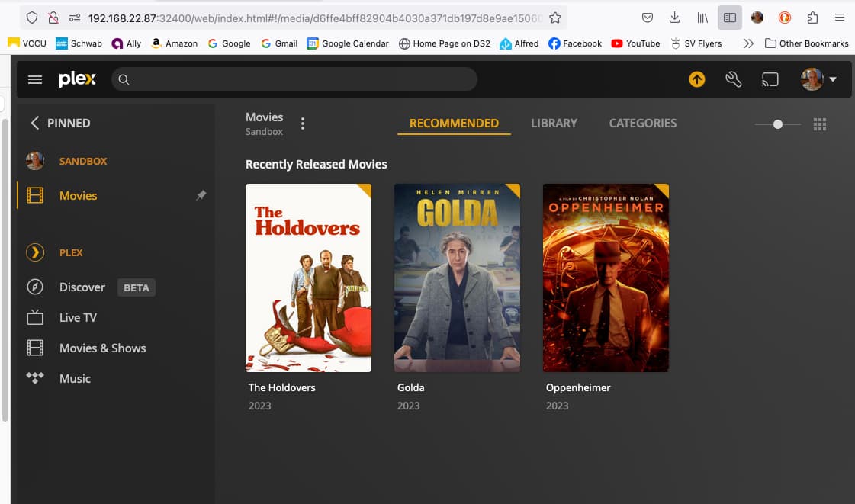Click the BETA badge beside Discover
Screen dimensions: 855x504
137,287
